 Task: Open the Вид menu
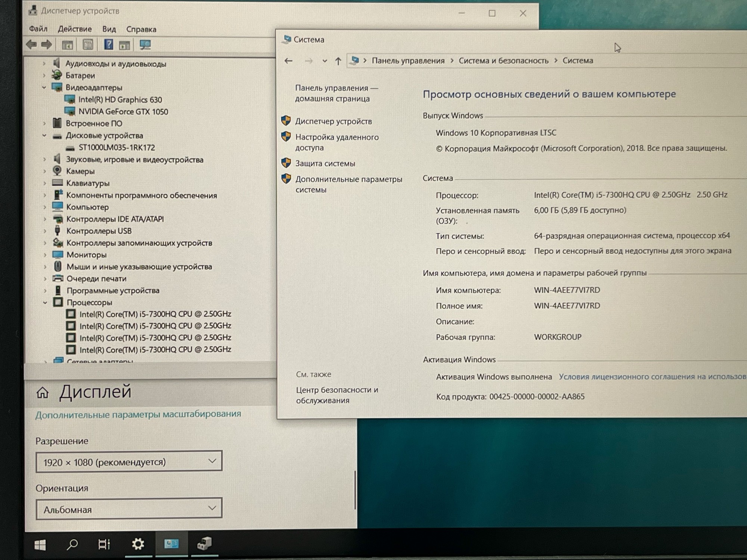[109, 29]
